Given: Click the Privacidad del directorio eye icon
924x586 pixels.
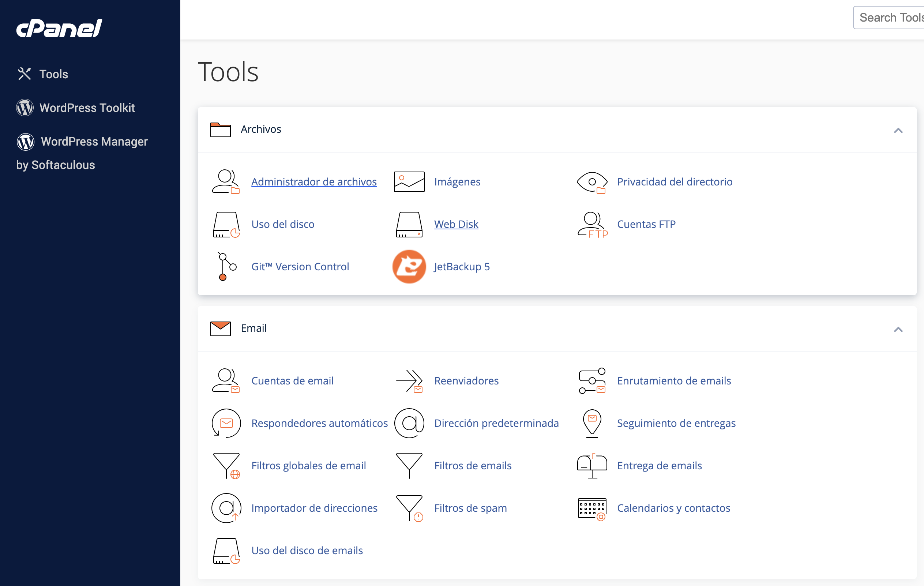Looking at the screenshot, I should pyautogui.click(x=592, y=182).
